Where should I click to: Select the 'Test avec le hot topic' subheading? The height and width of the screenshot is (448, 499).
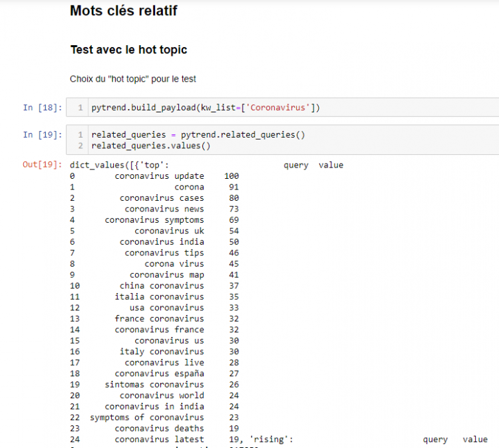click(x=128, y=50)
